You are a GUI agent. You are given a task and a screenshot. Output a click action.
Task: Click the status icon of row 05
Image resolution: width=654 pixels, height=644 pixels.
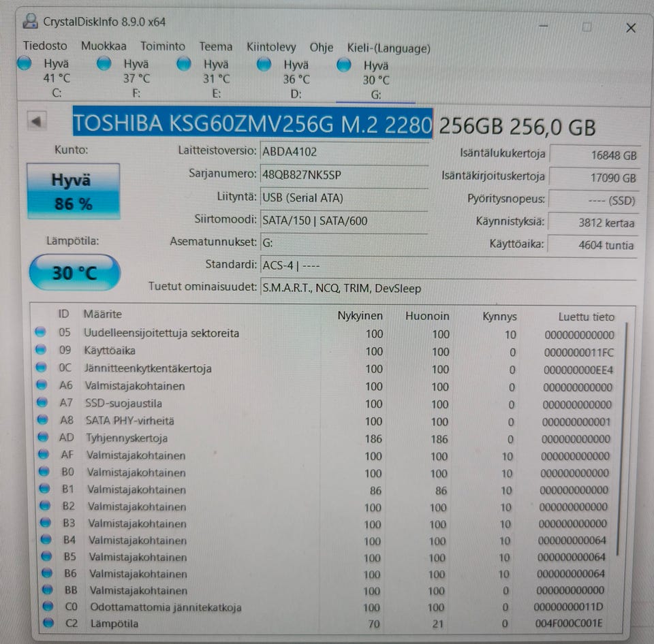[x=40, y=332]
